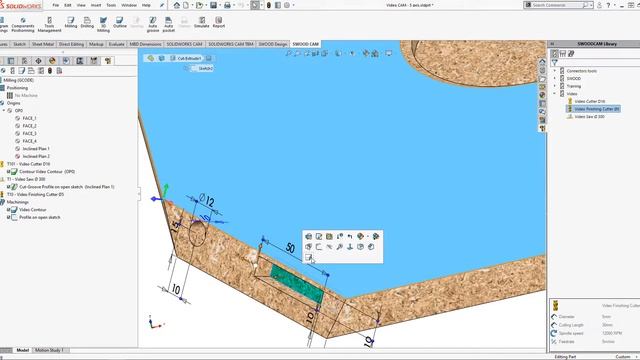Switch to the Sheet Metal tab

(43, 44)
